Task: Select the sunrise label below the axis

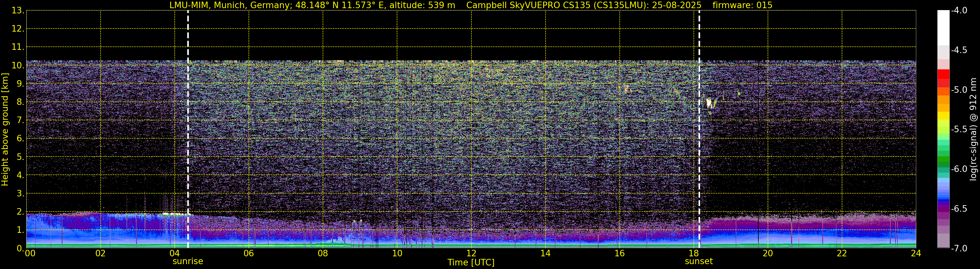Action: 188,262
